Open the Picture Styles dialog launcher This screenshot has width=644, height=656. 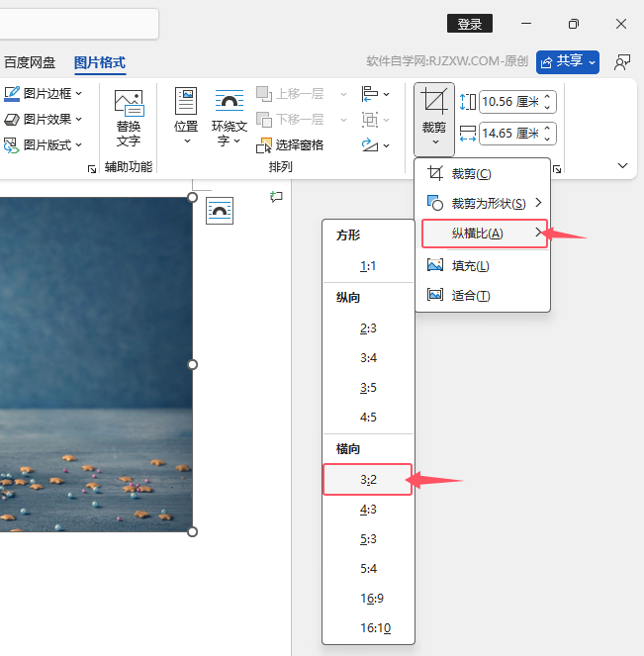click(x=92, y=169)
